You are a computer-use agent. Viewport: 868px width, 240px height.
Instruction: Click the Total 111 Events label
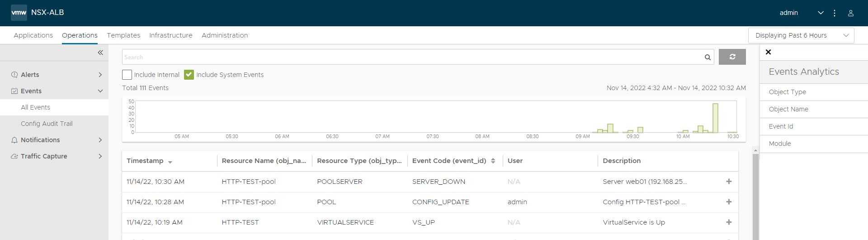(x=145, y=88)
